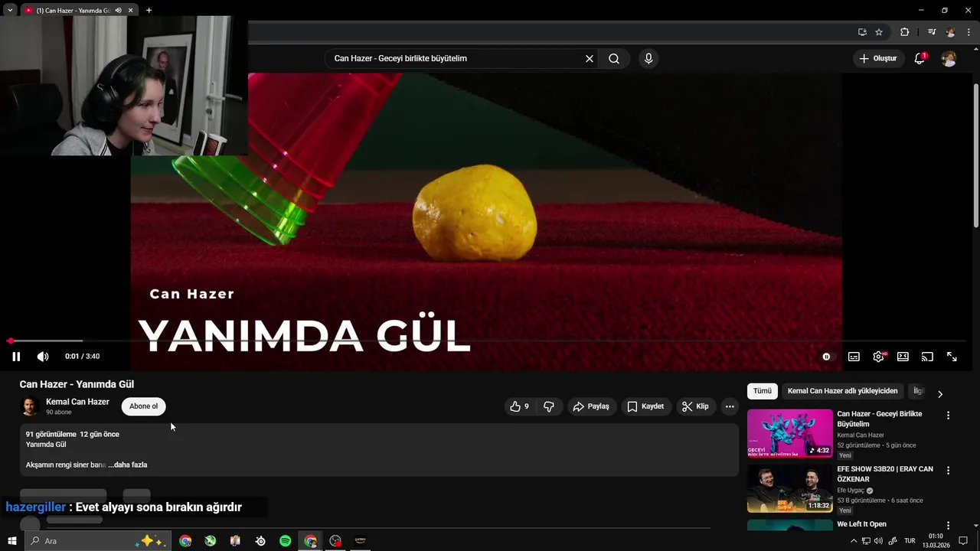Clear the search box with the X

coord(590,58)
